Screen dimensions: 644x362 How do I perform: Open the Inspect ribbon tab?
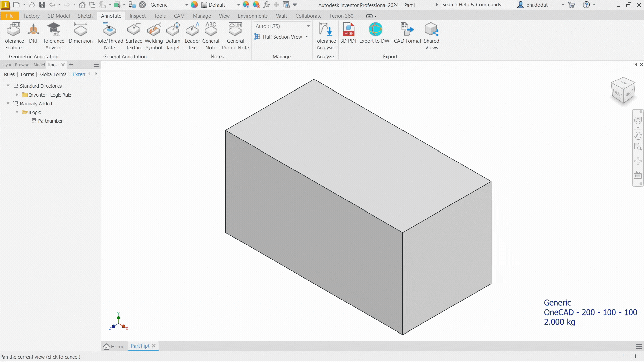138,16
